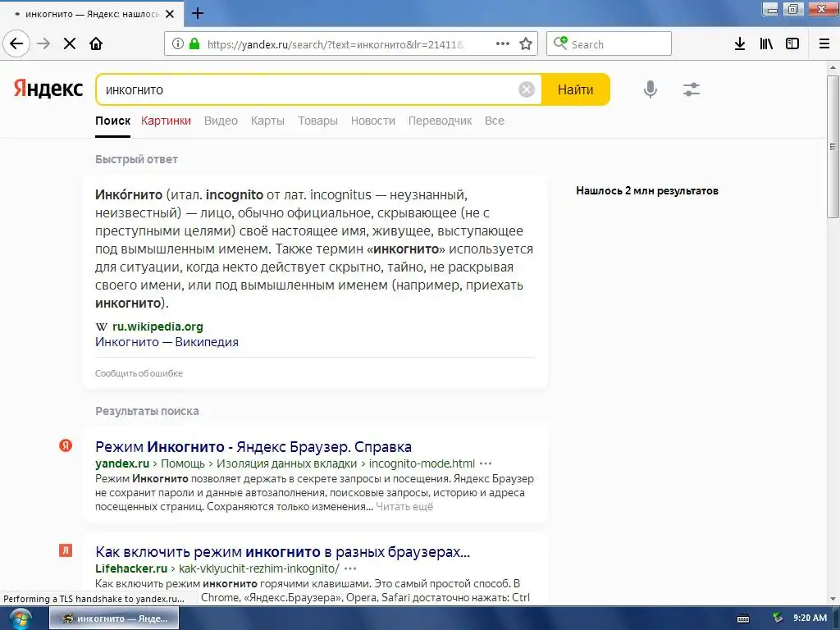The height and width of the screenshot is (630, 840).
Task: Click the green secure connection padlock
Action: pyautogui.click(x=194, y=44)
